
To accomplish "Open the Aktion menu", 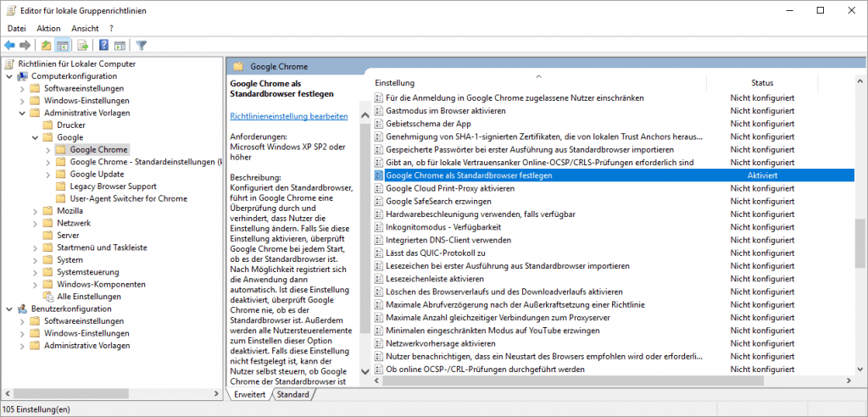I will point(48,28).
